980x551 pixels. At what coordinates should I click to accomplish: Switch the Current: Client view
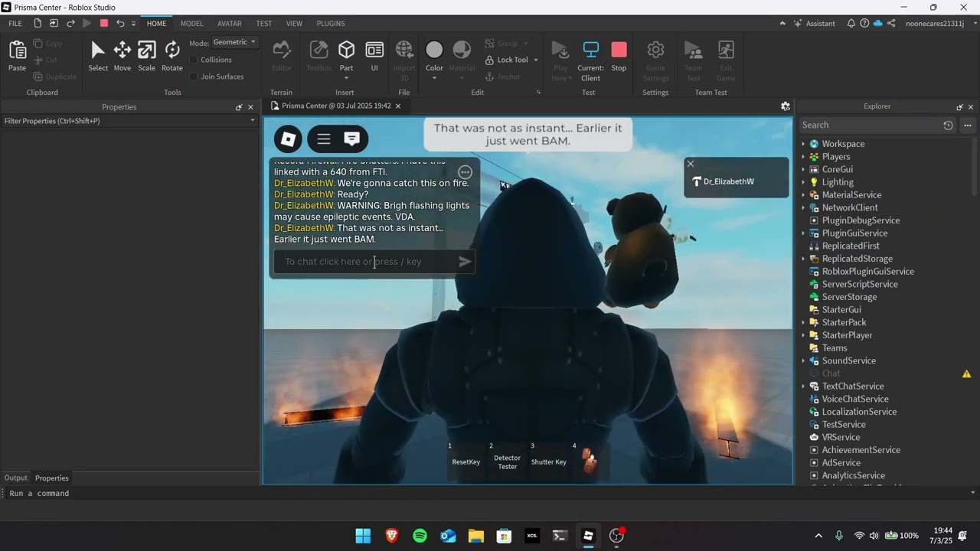[x=590, y=61]
